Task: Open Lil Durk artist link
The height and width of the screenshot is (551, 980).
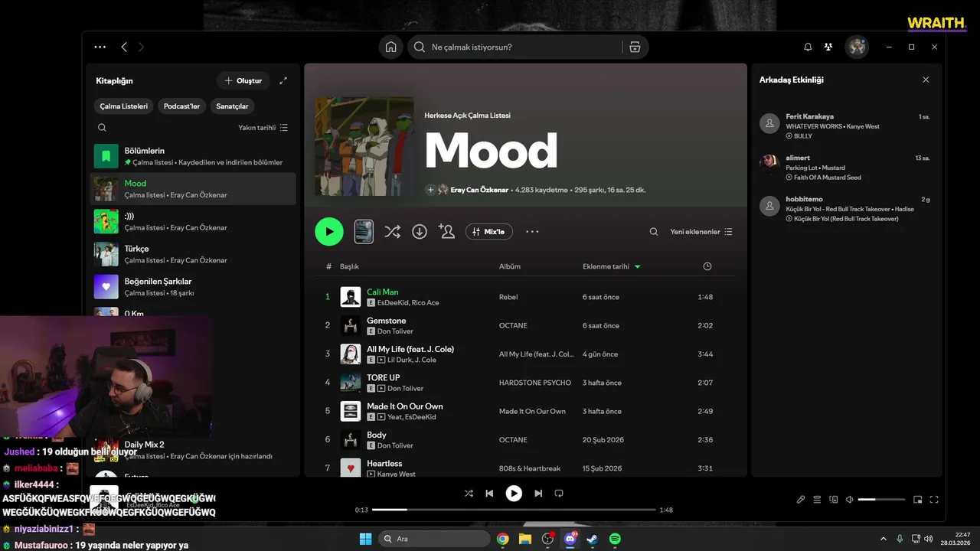Action: click(x=401, y=360)
